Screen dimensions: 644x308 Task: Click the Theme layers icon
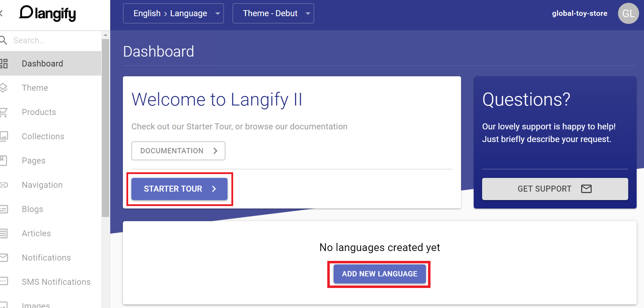click(4, 88)
